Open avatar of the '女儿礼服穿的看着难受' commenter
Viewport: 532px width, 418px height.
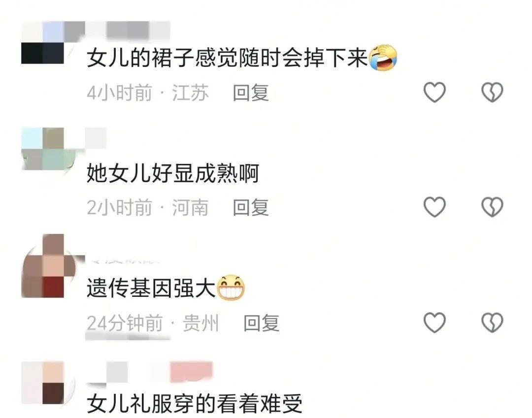[x=47, y=383]
